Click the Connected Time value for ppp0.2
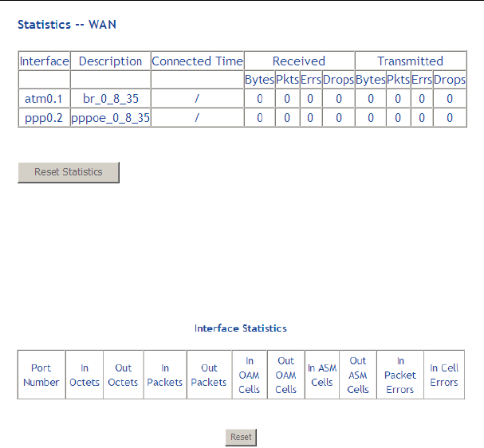484x448 pixels. [x=197, y=118]
